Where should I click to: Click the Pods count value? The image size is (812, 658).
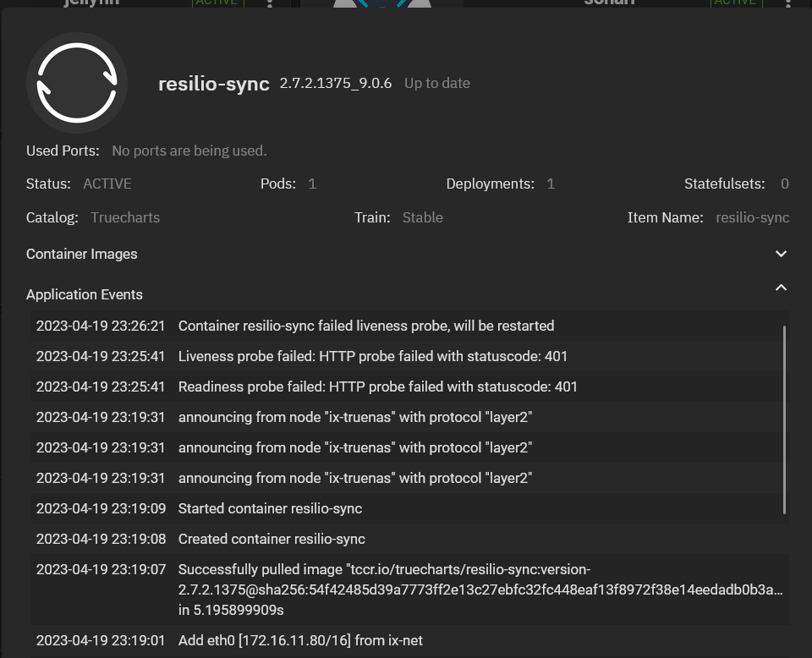tap(312, 184)
